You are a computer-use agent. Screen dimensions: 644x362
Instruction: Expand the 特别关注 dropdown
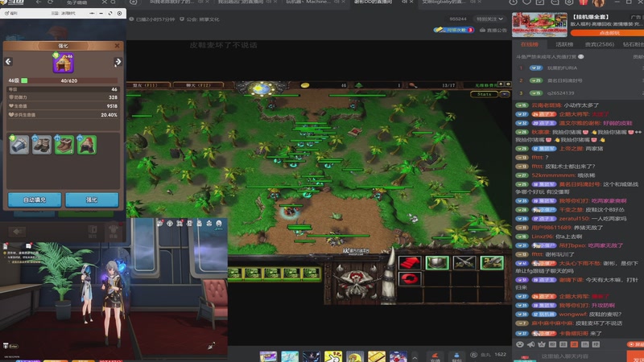pyautogui.click(x=489, y=19)
